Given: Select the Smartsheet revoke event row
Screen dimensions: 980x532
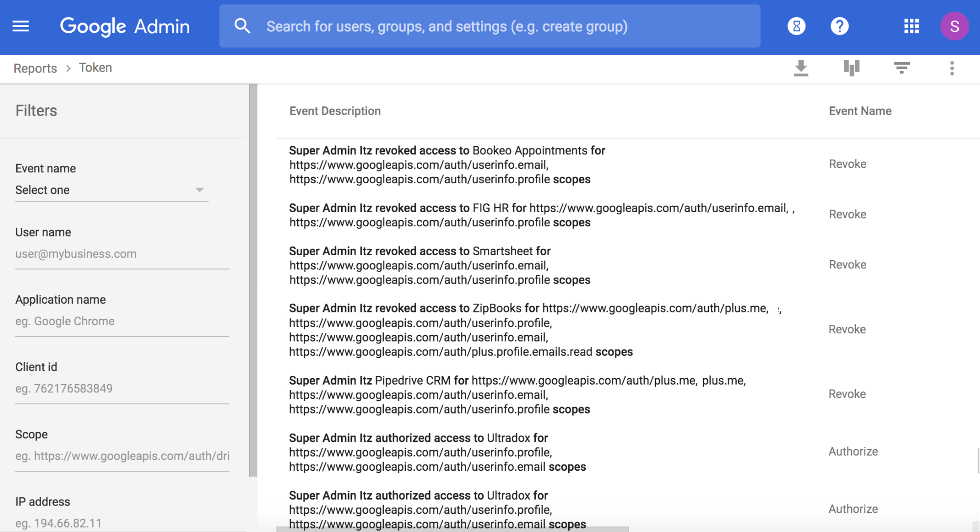Looking at the screenshot, I should pos(628,265).
